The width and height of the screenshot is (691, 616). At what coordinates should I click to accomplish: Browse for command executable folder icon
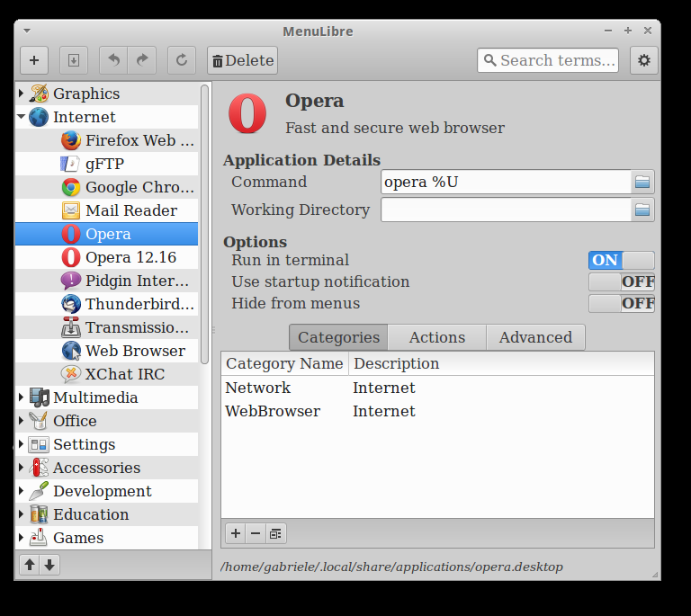point(642,182)
